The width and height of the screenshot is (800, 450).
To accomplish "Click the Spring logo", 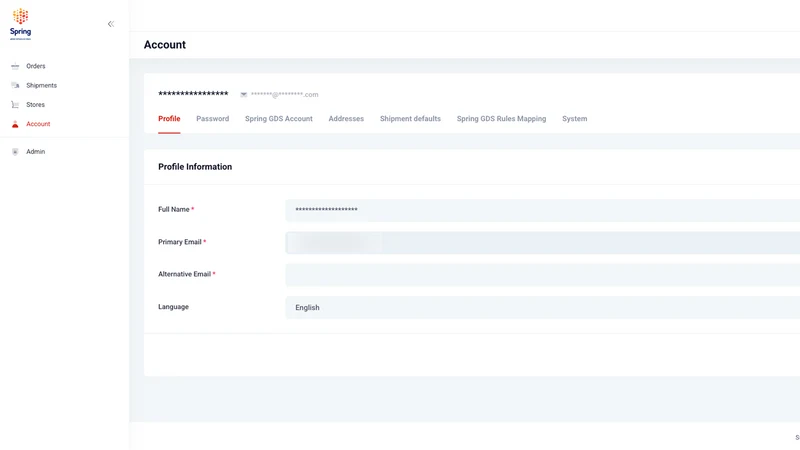I will pos(20,23).
